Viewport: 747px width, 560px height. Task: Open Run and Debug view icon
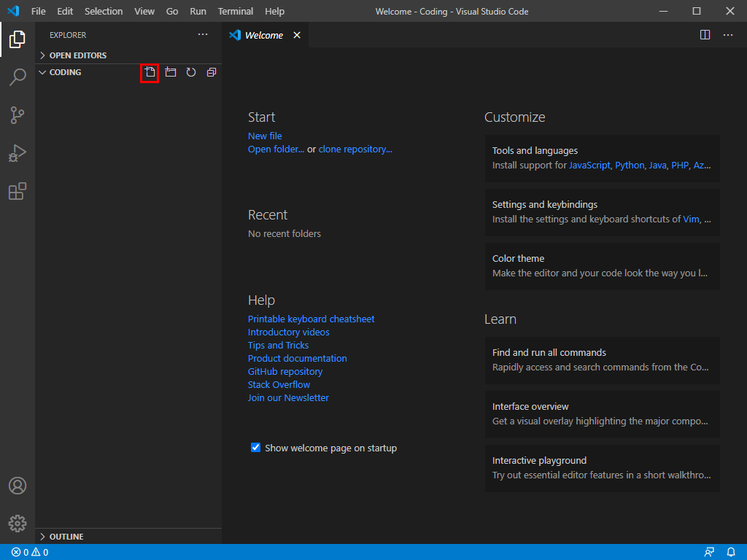[x=18, y=153]
